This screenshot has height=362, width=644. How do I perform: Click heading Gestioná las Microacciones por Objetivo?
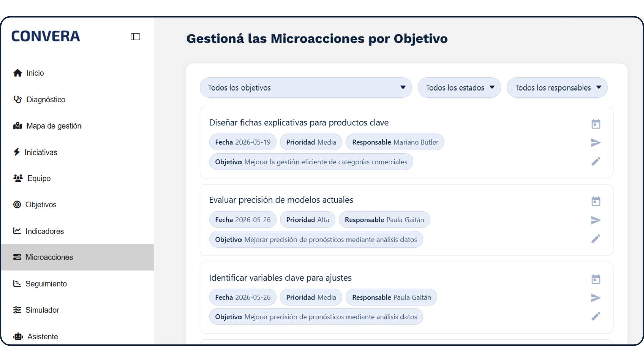(x=317, y=39)
